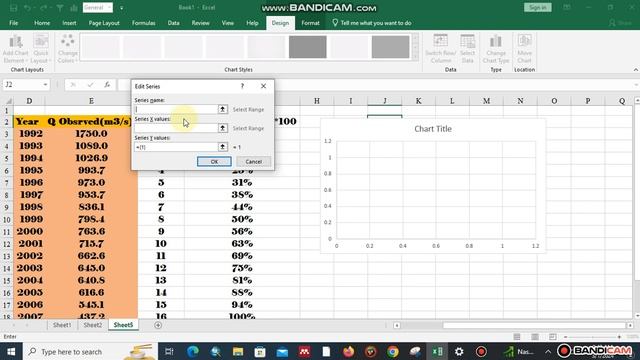Open the File menu
This screenshot has width=640, height=360.
coord(13,23)
